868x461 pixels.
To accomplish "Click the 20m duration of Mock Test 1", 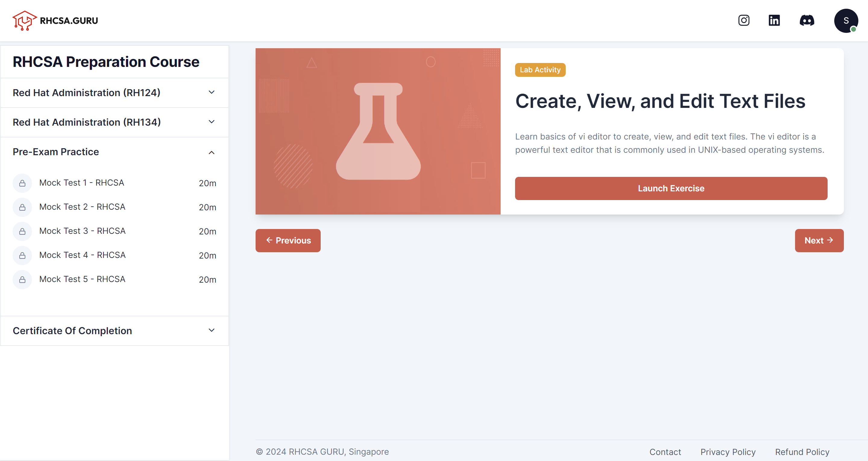I will tap(207, 183).
